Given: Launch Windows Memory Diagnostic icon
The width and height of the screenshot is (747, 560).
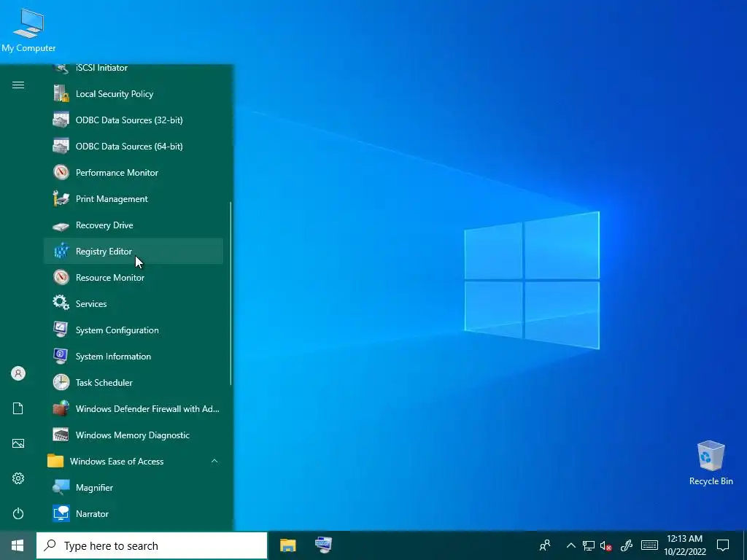Looking at the screenshot, I should click(61, 435).
